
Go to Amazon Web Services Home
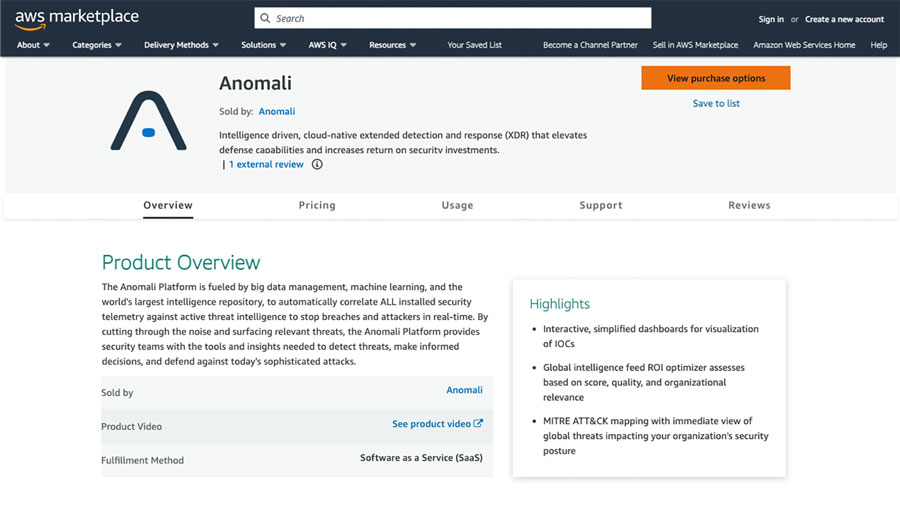804,45
